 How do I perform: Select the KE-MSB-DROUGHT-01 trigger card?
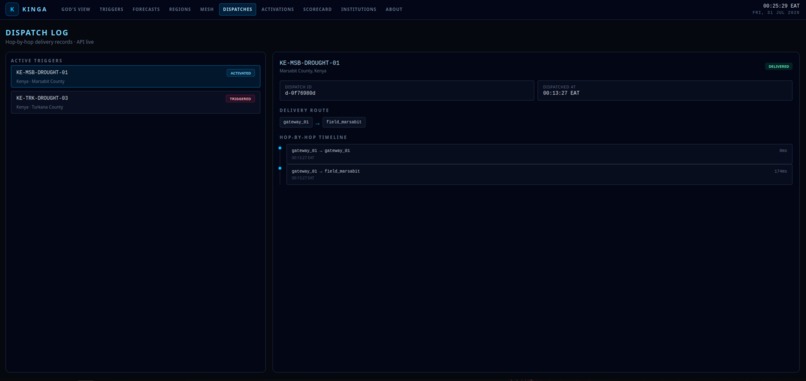pyautogui.click(x=136, y=77)
